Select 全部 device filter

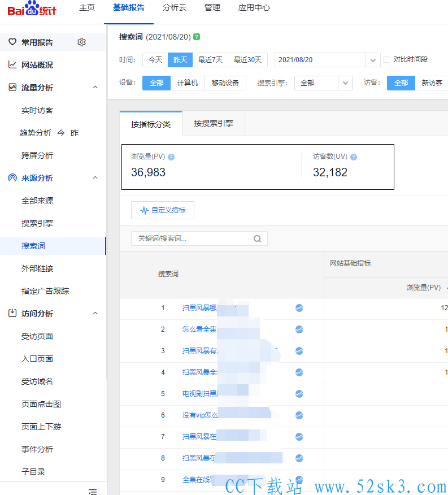156,83
